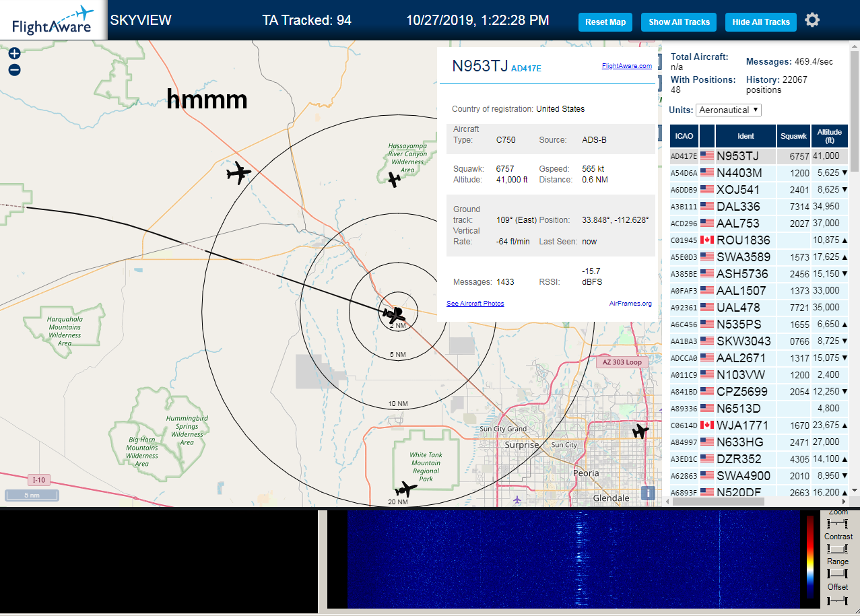
Task: Open the FlightAware.com link in aircraft panel
Action: pos(626,66)
